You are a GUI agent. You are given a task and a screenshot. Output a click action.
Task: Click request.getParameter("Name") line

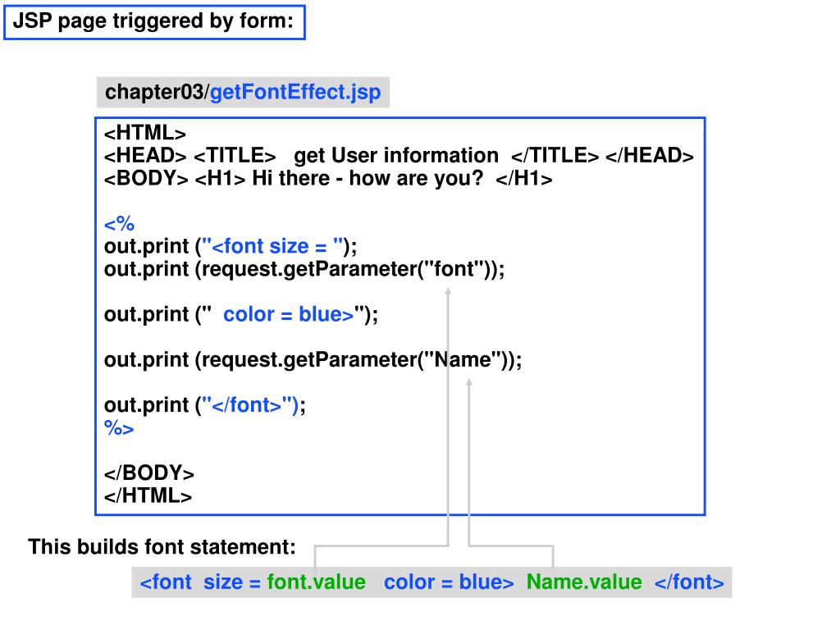coord(313,360)
